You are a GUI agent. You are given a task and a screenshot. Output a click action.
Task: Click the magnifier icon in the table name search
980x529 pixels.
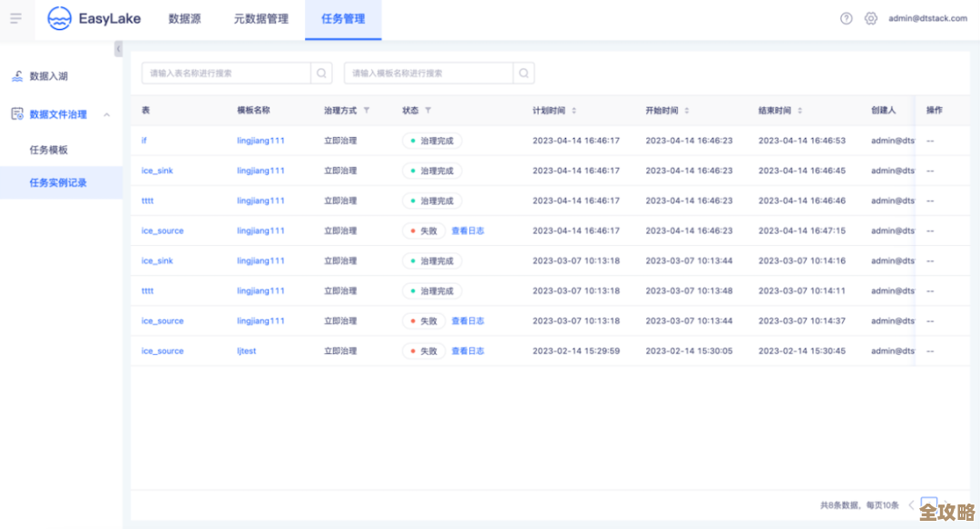323,73
